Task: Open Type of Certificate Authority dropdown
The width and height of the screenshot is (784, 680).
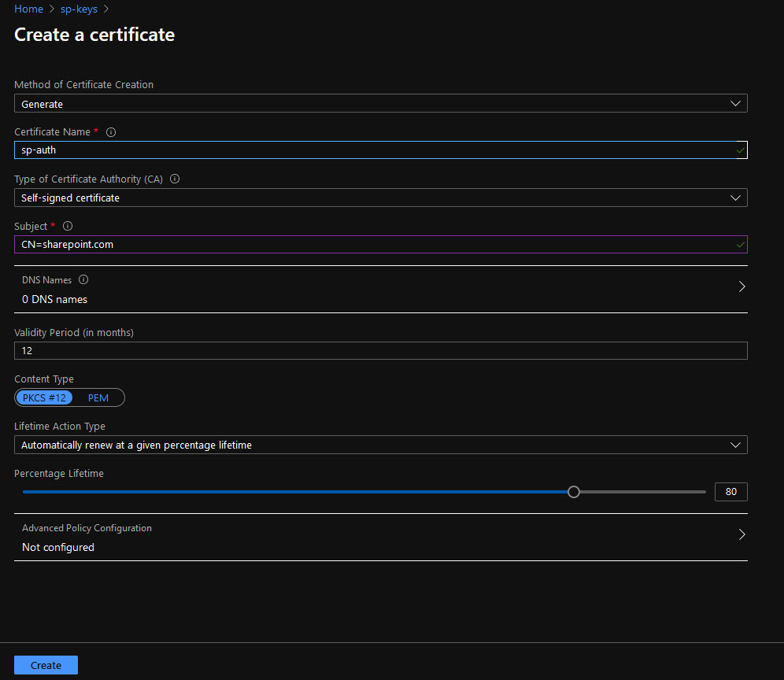Action: click(380, 198)
